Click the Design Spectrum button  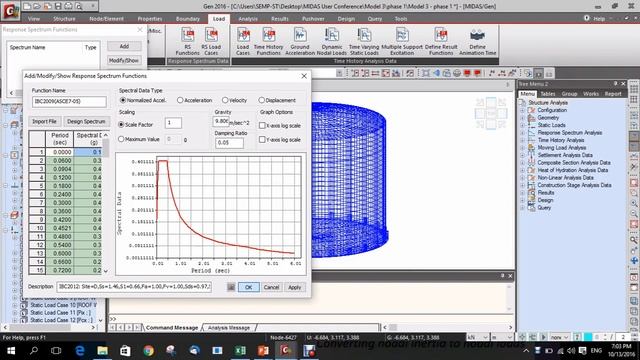86,121
